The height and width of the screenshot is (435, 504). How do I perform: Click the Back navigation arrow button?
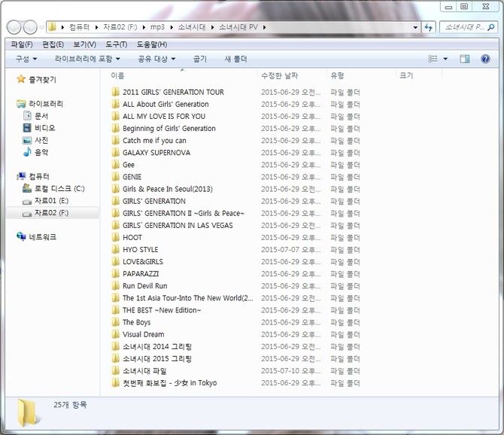pos(14,27)
